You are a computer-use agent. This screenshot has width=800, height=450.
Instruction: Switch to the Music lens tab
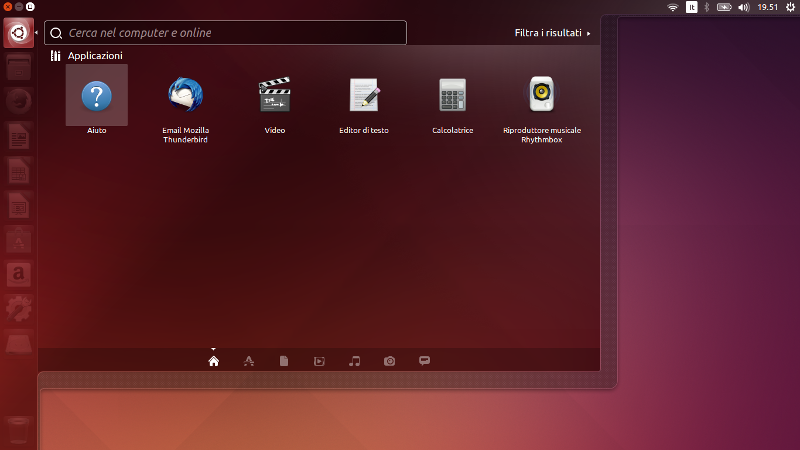pos(354,361)
